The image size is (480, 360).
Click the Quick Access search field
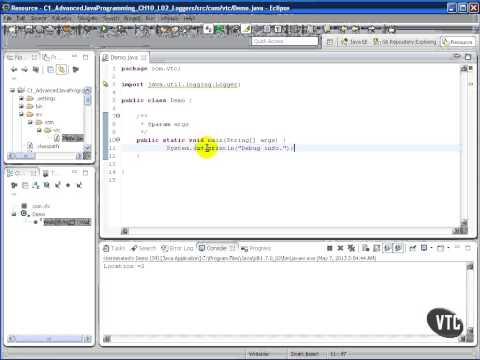click(x=285, y=41)
